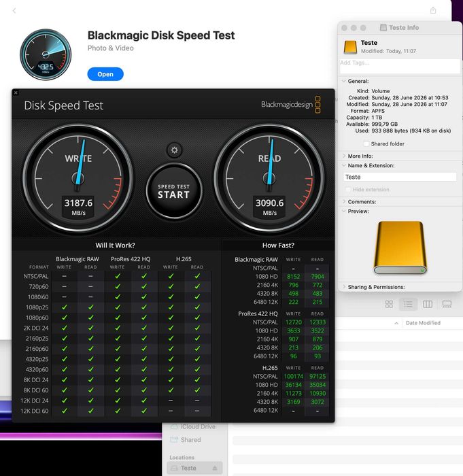
Task: Eject the Teste volume in sidebar
Action: pyautogui.click(x=215, y=468)
